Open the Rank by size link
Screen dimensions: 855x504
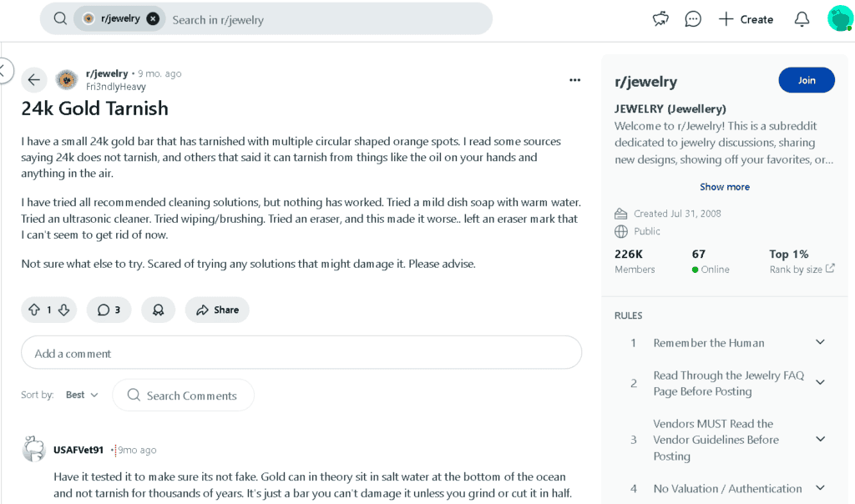[x=802, y=270]
